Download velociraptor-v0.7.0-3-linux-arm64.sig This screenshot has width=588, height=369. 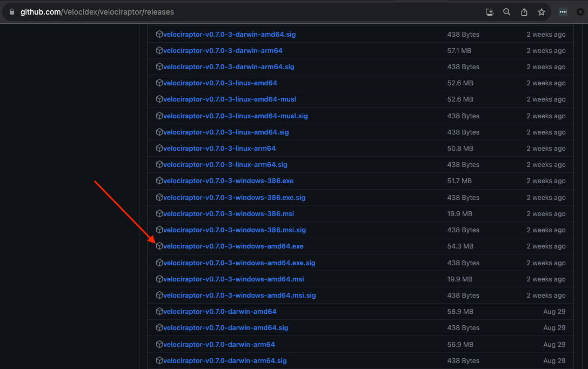pyautogui.click(x=225, y=164)
